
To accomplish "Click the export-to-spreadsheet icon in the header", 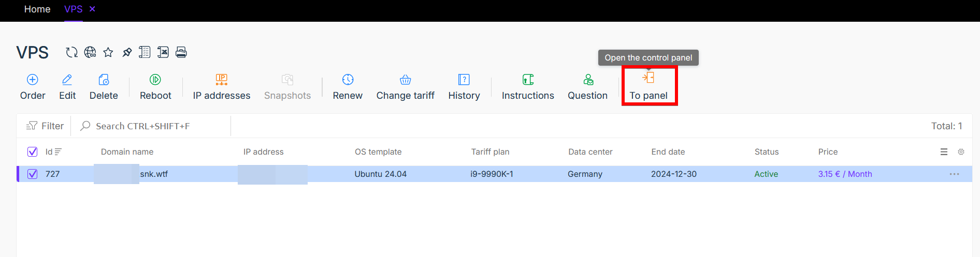I will [x=163, y=52].
